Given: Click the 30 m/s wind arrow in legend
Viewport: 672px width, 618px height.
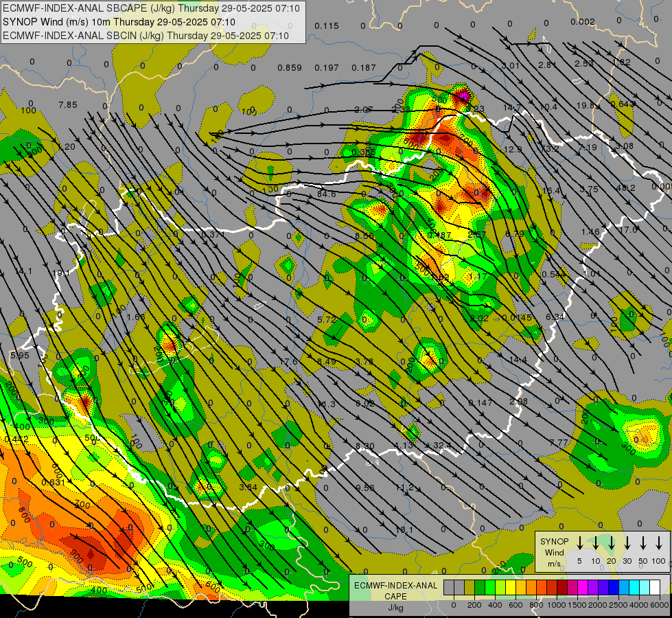Looking at the screenshot, I should 627,543.
